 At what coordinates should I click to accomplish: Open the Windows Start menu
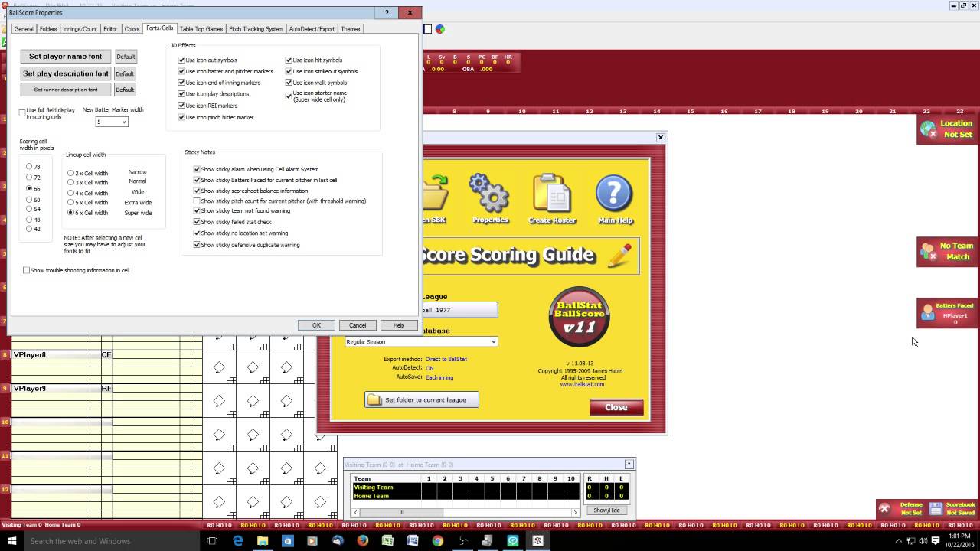pyautogui.click(x=11, y=541)
